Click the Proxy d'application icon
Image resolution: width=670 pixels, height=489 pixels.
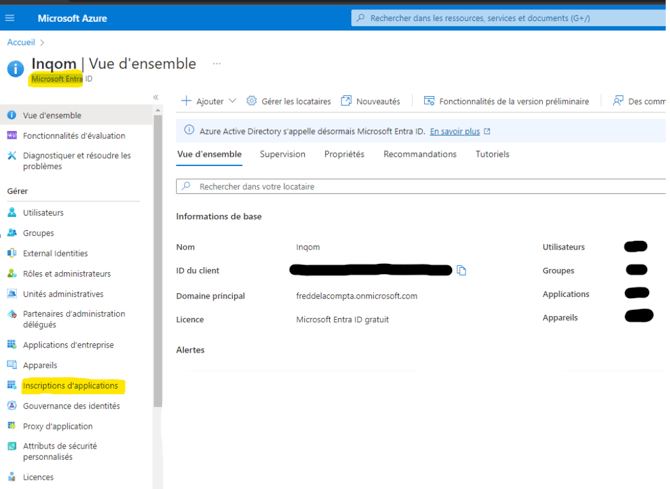click(x=12, y=426)
